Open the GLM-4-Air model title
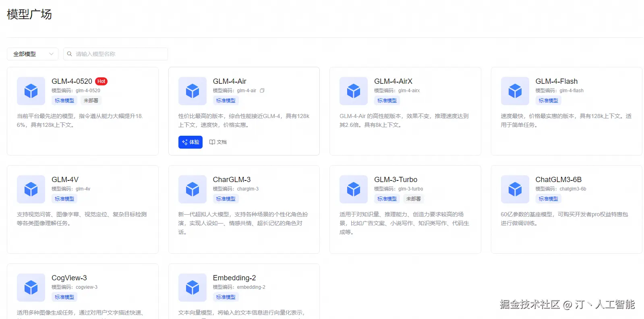644x319 pixels. (230, 81)
